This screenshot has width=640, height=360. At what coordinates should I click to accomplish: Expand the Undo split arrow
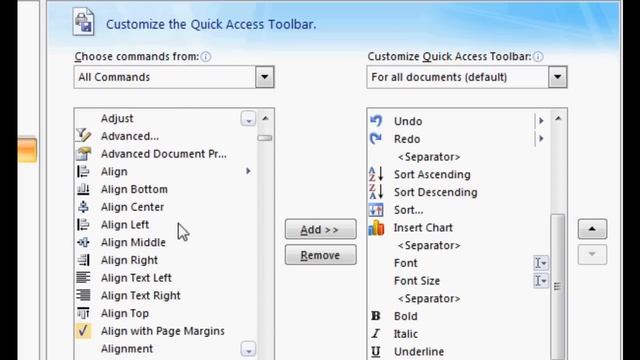(x=541, y=121)
